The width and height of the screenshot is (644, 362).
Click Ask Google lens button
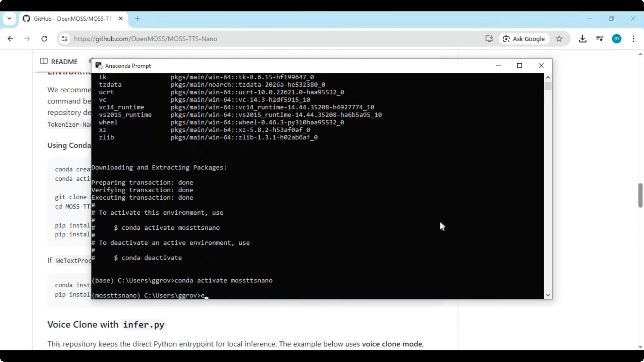pos(524,39)
